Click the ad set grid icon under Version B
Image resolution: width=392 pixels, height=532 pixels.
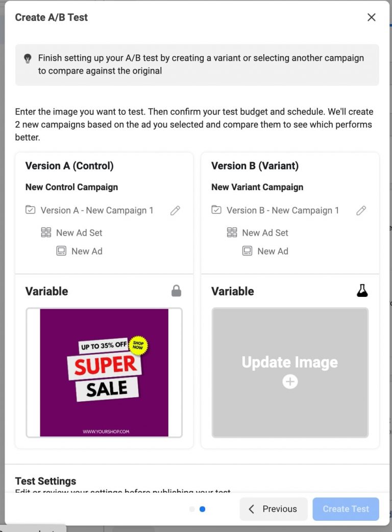tap(232, 233)
